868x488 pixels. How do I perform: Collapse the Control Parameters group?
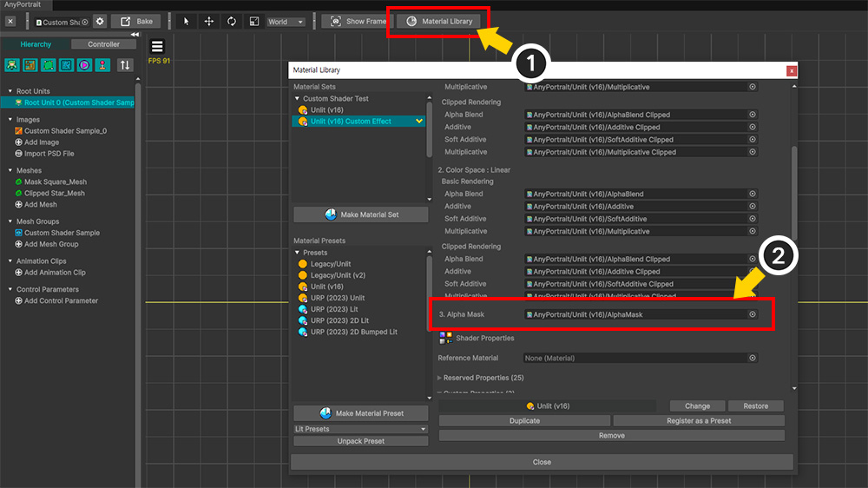tap(10, 289)
